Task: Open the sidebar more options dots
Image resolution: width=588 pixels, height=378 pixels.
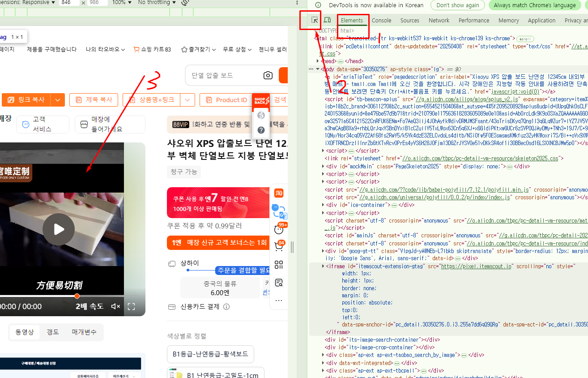Action: coord(279,301)
